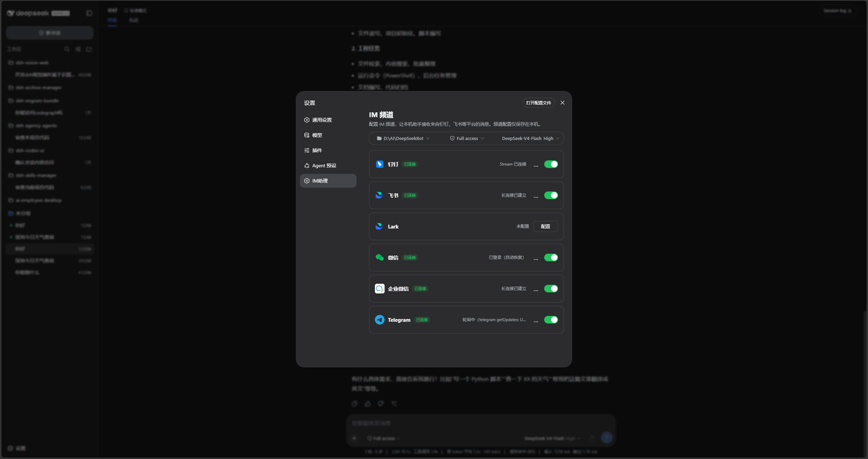Open the model dropdown in the chat input bar
The image size is (868, 459).
pyautogui.click(x=553, y=438)
